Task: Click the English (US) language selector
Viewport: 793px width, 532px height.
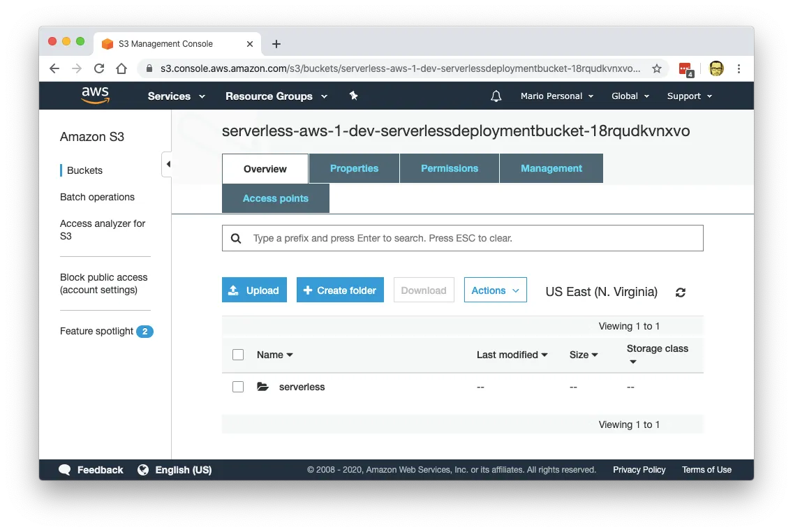Action: [x=183, y=470]
